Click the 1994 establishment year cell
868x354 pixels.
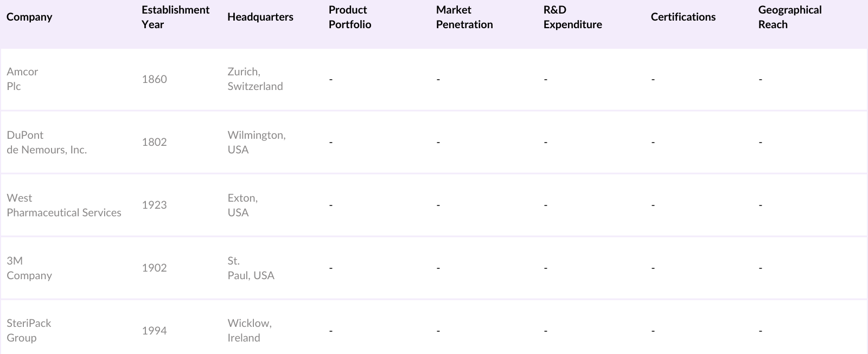coord(154,331)
